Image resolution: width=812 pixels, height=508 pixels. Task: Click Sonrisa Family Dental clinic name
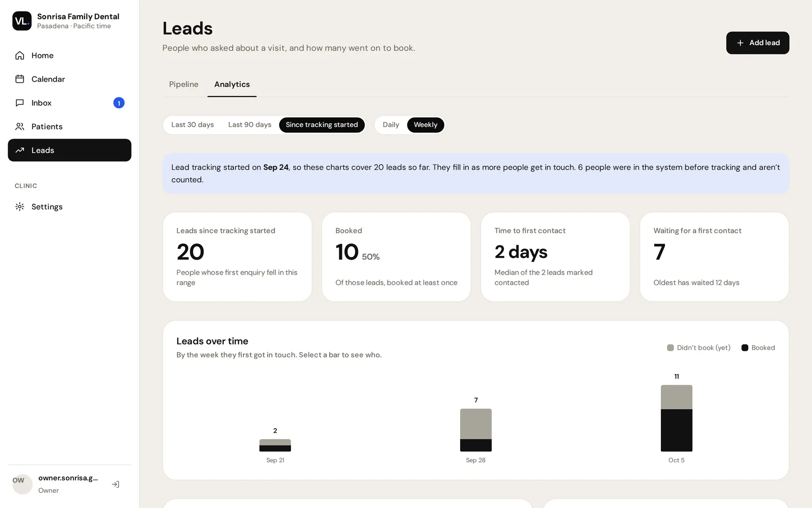click(78, 16)
